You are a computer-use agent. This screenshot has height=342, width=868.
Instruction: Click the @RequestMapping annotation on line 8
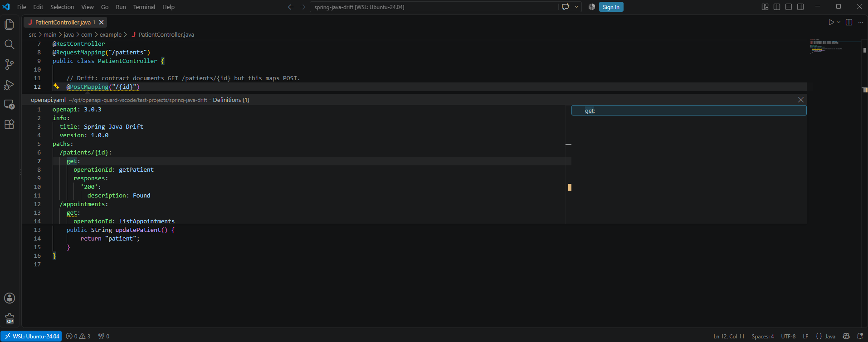(78, 52)
